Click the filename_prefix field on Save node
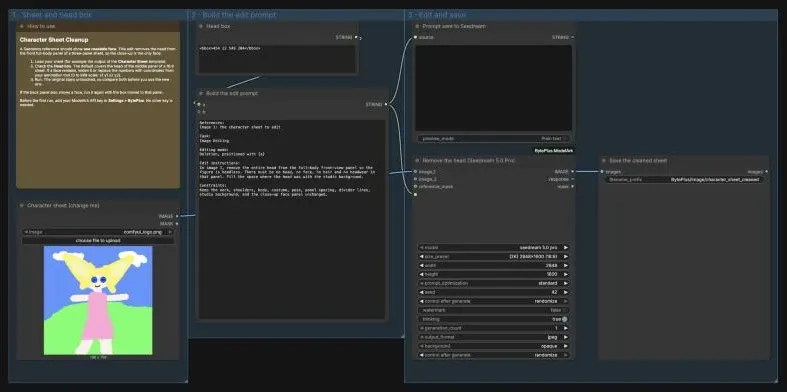 click(x=684, y=180)
